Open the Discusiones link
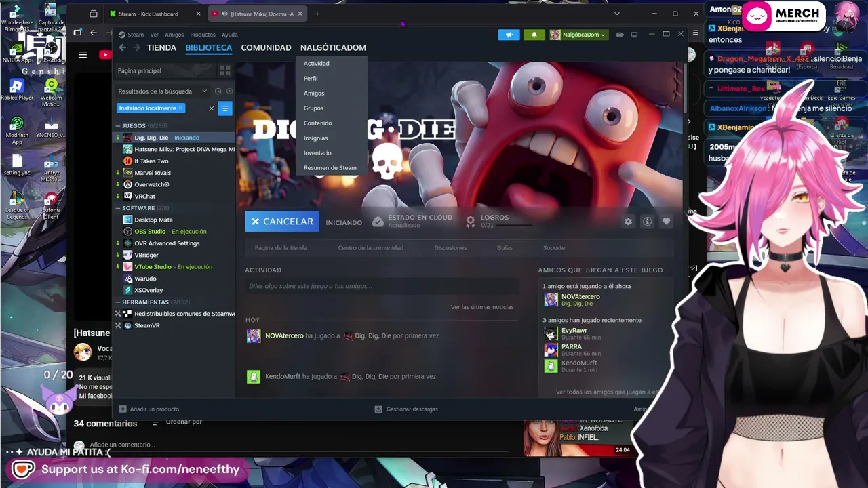The height and width of the screenshot is (488, 868). [450, 248]
